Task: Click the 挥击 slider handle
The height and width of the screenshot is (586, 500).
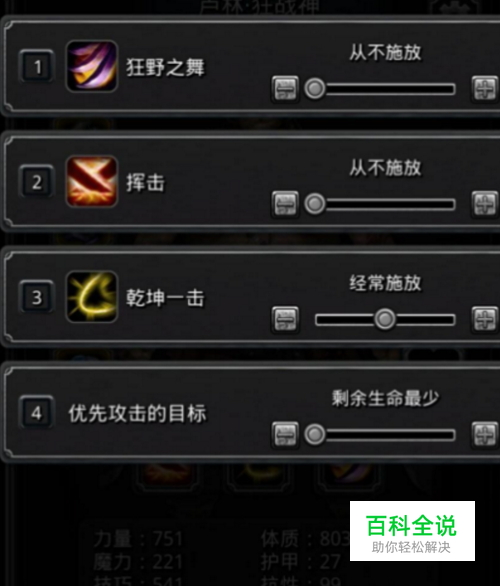Action: [315, 204]
